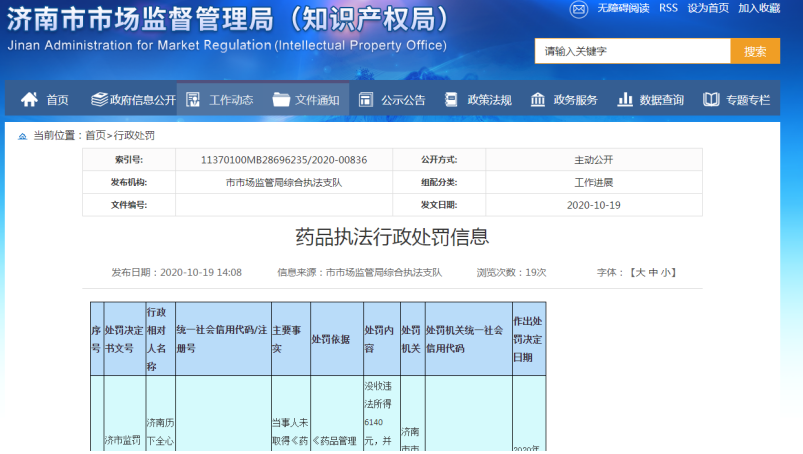Click 设为首页 to set homepage
Viewport: 803px width, 454px height.
[708, 9]
